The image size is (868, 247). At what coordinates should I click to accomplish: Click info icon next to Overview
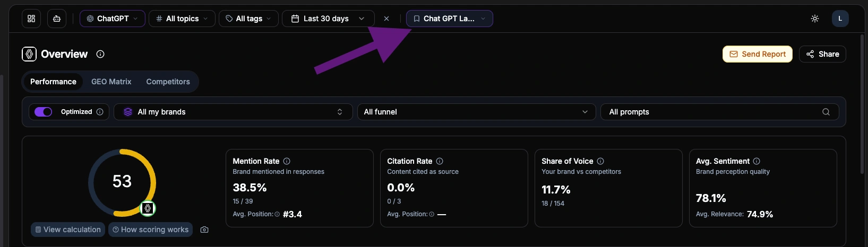[x=100, y=54]
